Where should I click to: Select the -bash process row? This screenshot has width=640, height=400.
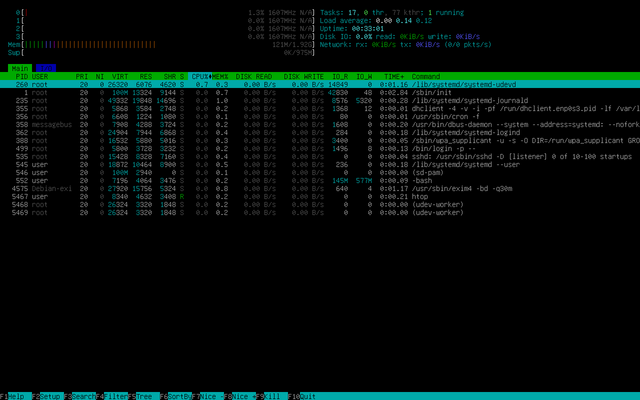(x=320, y=180)
